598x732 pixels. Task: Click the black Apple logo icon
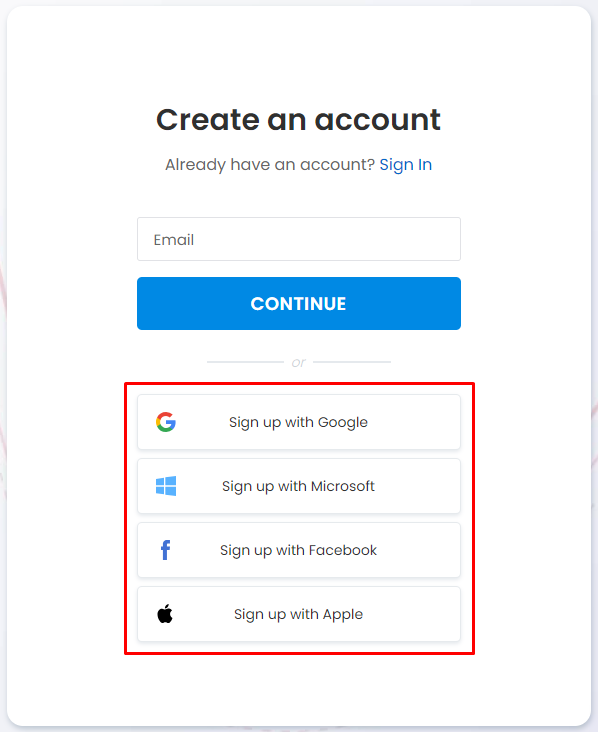pyautogui.click(x=165, y=613)
